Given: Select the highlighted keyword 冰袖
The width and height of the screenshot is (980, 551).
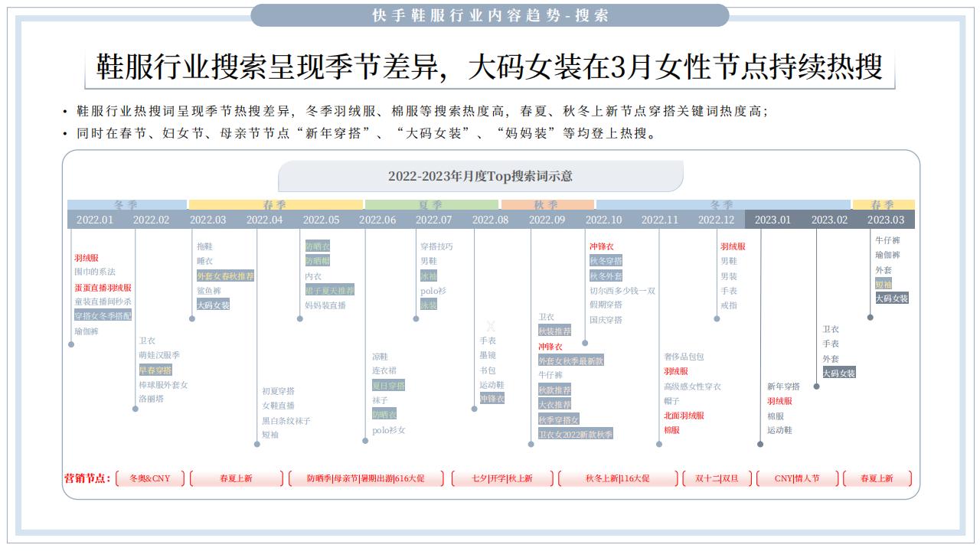Looking at the screenshot, I should point(429,275).
